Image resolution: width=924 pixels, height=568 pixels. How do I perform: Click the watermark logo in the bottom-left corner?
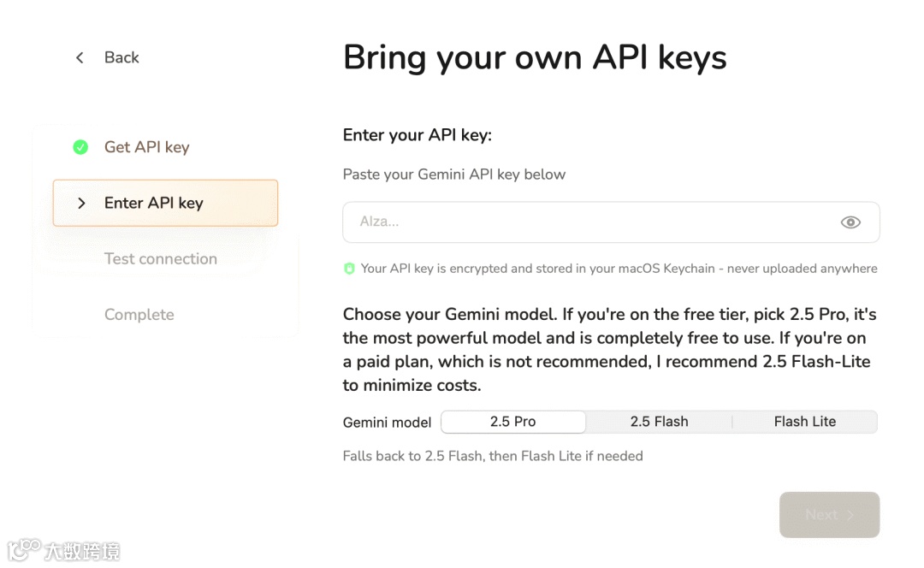(26, 550)
